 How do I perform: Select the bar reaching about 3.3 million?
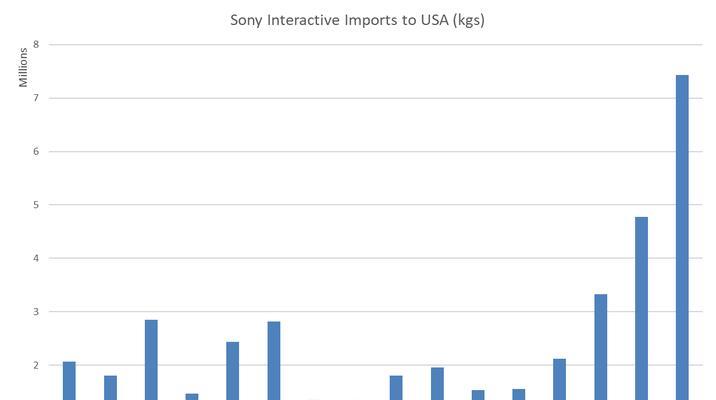coord(600,347)
